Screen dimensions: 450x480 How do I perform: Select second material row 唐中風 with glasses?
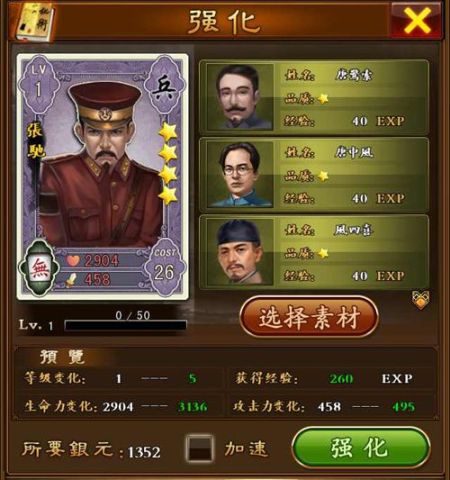(x=313, y=175)
